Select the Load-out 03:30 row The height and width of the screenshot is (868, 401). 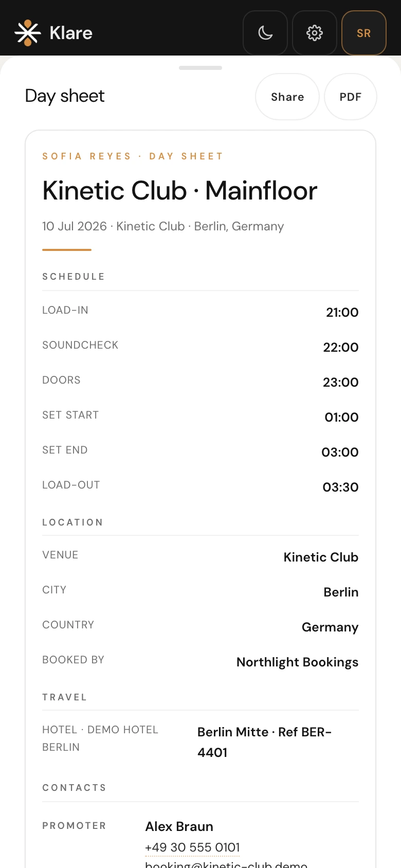(200, 486)
